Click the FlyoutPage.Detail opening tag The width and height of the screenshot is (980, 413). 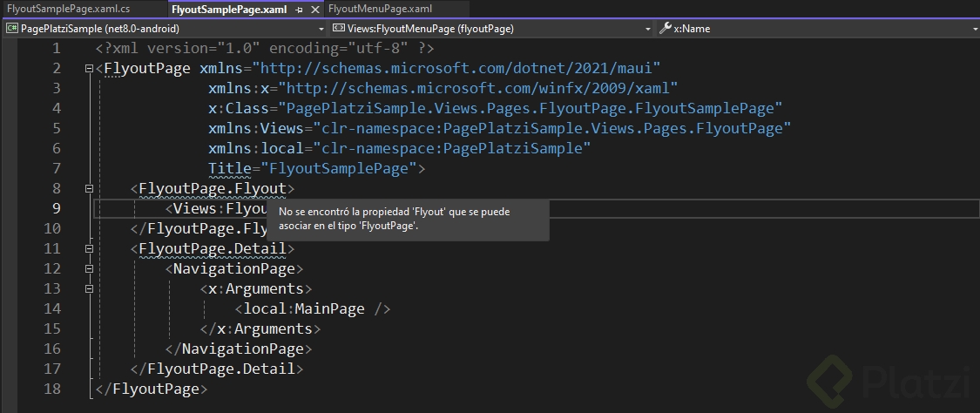click(213, 248)
